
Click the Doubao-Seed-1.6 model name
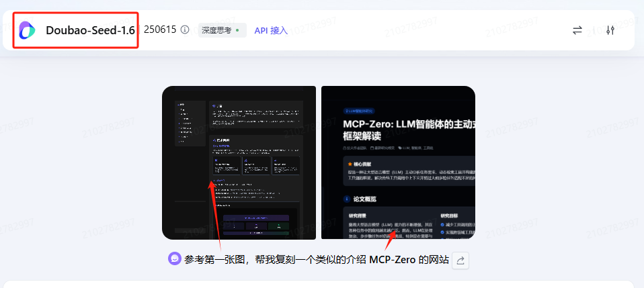(90, 30)
